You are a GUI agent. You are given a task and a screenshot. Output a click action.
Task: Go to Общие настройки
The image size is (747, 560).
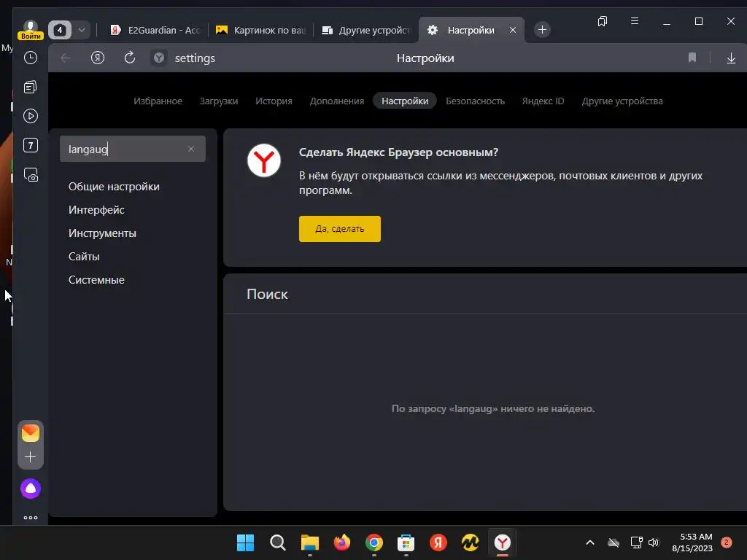click(x=114, y=187)
